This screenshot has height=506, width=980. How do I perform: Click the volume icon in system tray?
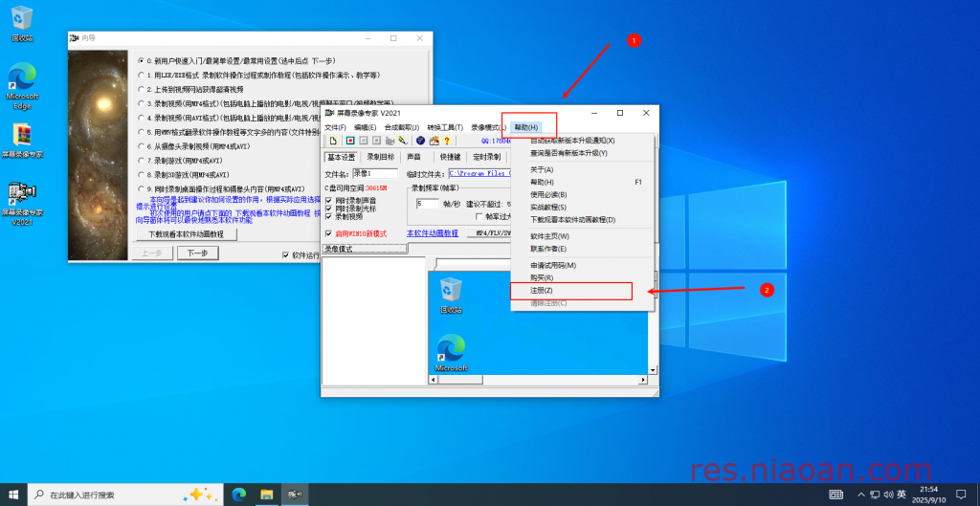[x=887, y=495]
